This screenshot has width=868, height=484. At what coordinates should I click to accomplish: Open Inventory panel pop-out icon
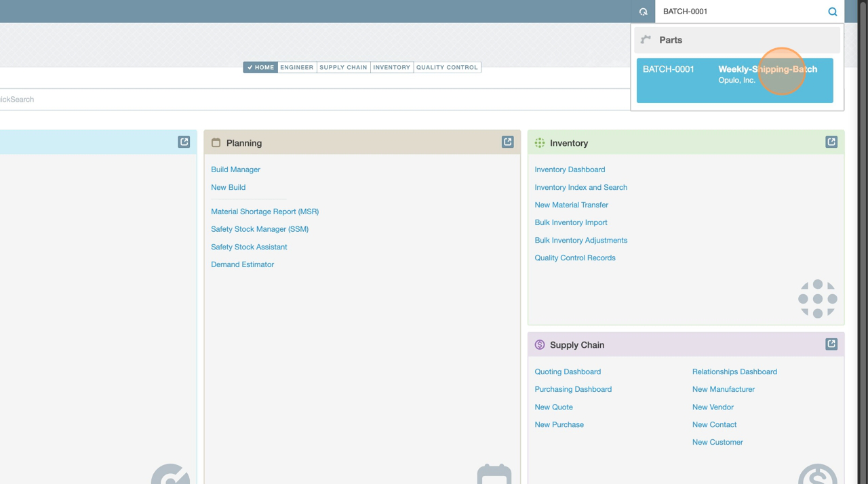pyautogui.click(x=831, y=142)
